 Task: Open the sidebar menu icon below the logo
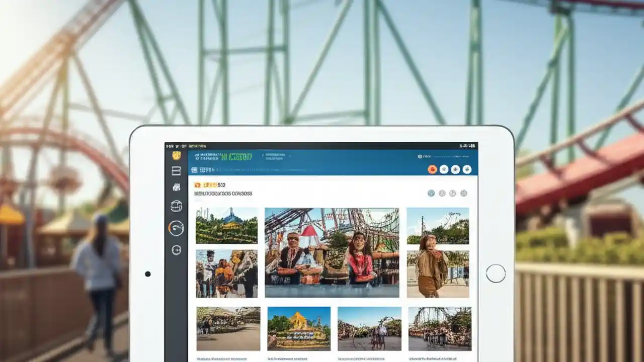click(177, 171)
